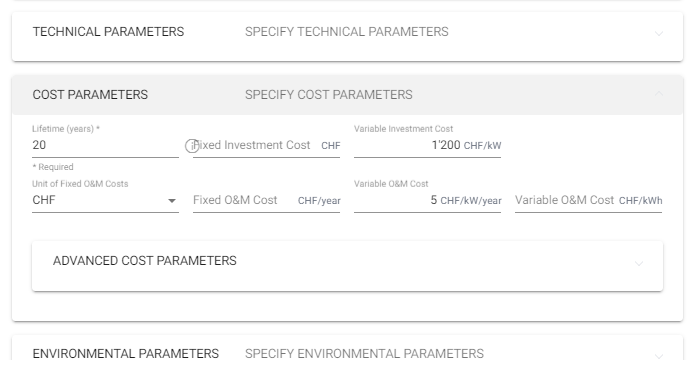The width and height of the screenshot is (696, 370).
Task: Focus the Variable O&M Cost CHF/kWh field
Action: 588,200
